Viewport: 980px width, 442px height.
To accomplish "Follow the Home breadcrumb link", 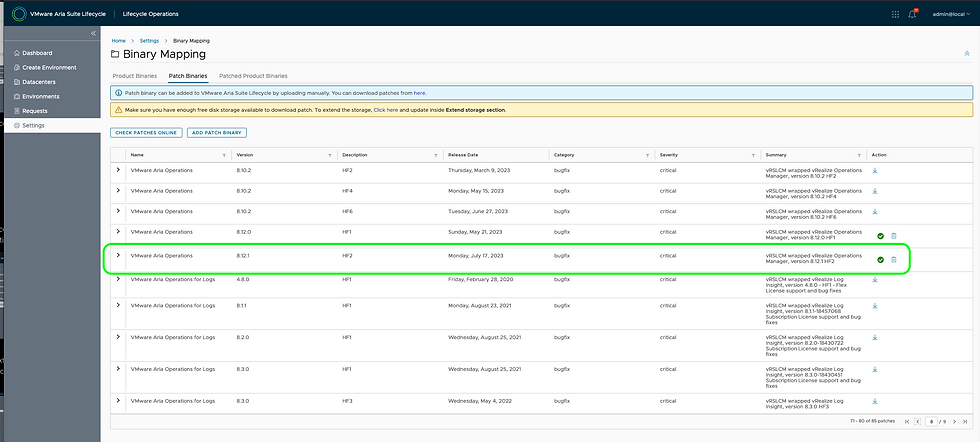I will (118, 41).
